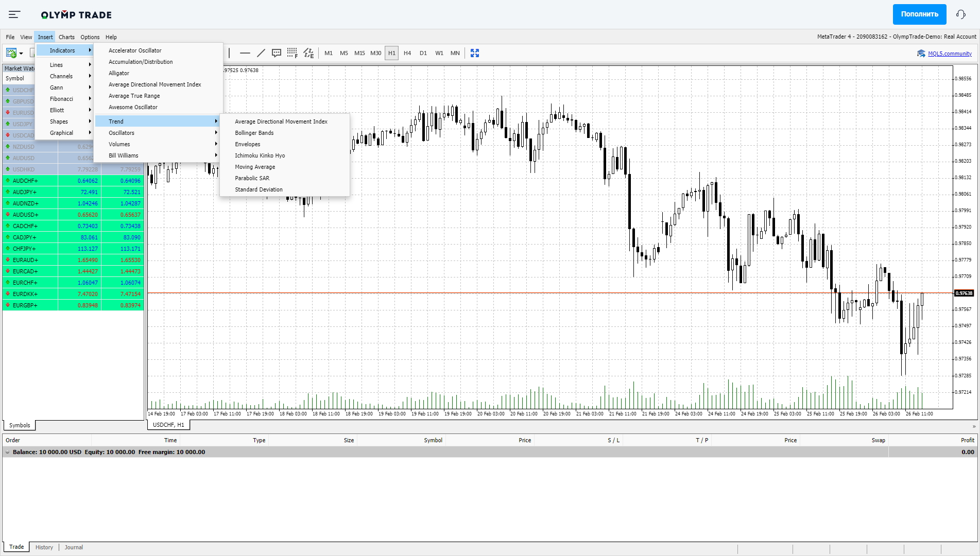980x556 pixels.
Task: Switch to the History tab
Action: [x=44, y=547]
